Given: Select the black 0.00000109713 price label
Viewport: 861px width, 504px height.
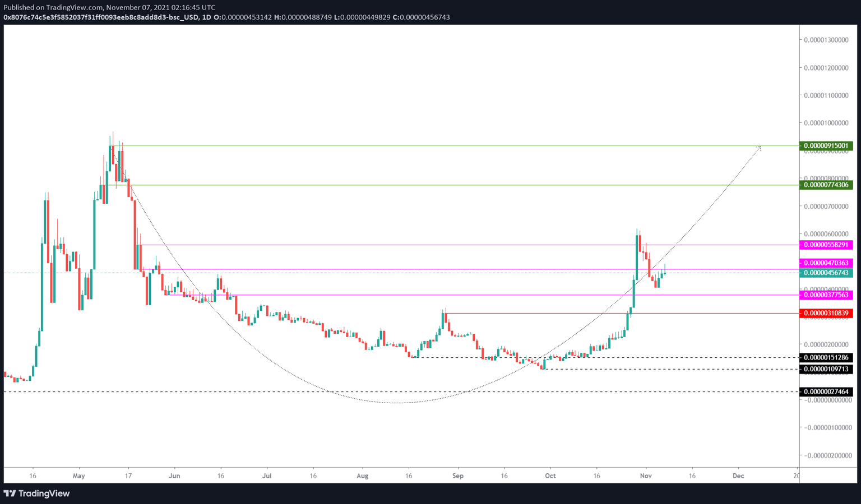Looking at the screenshot, I should pyautogui.click(x=826, y=369).
